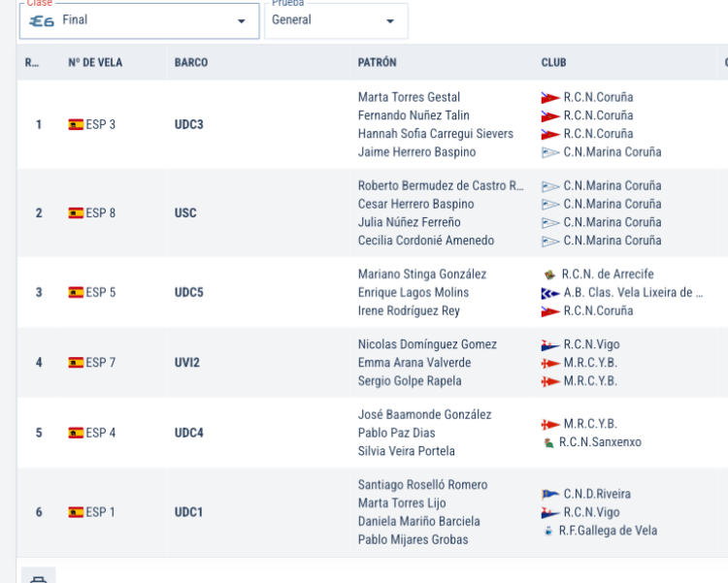
Task: Click the club pennant beside R.C.N. de Arrecife
Action: (x=549, y=275)
